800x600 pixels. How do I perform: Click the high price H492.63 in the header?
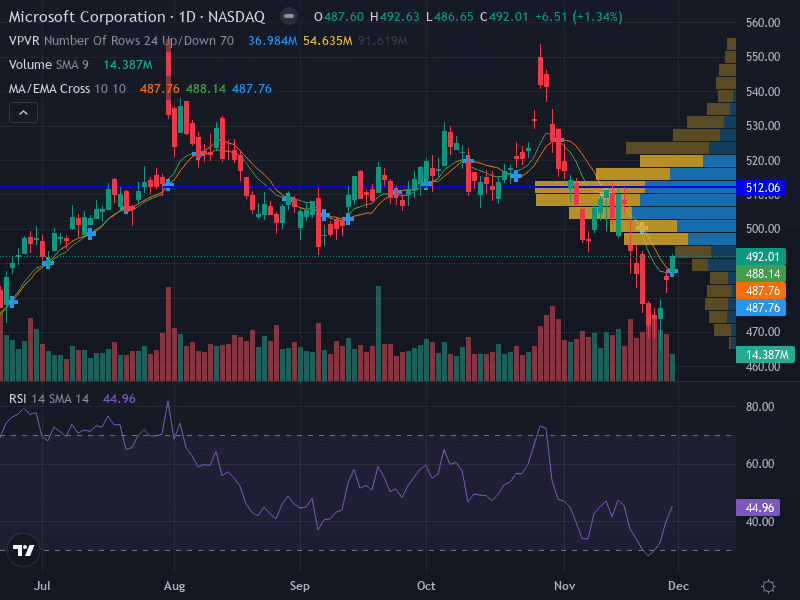coord(394,17)
